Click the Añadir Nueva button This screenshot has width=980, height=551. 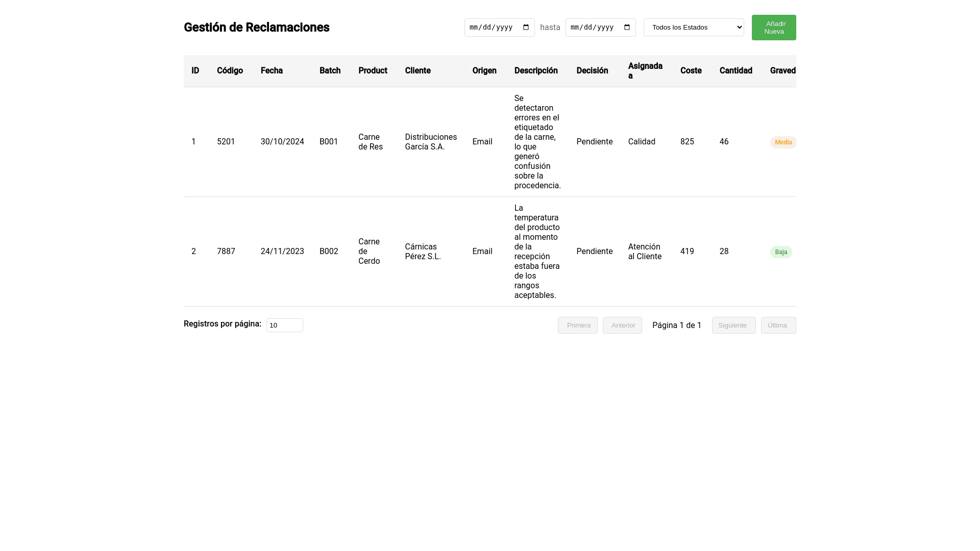click(x=773, y=28)
